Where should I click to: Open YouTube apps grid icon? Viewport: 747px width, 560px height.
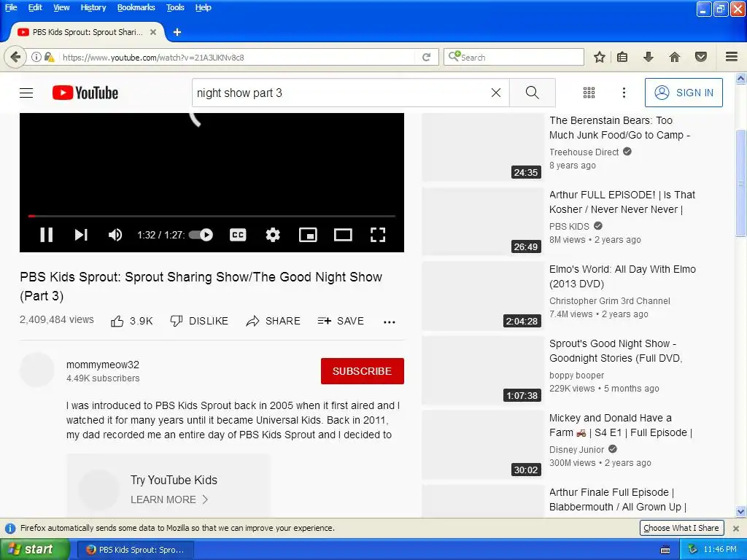click(589, 93)
